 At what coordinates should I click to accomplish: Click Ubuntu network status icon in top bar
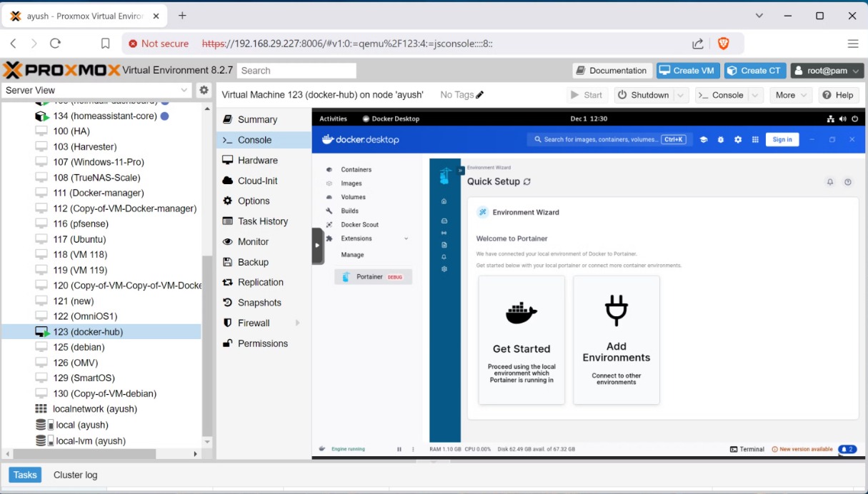(x=831, y=119)
